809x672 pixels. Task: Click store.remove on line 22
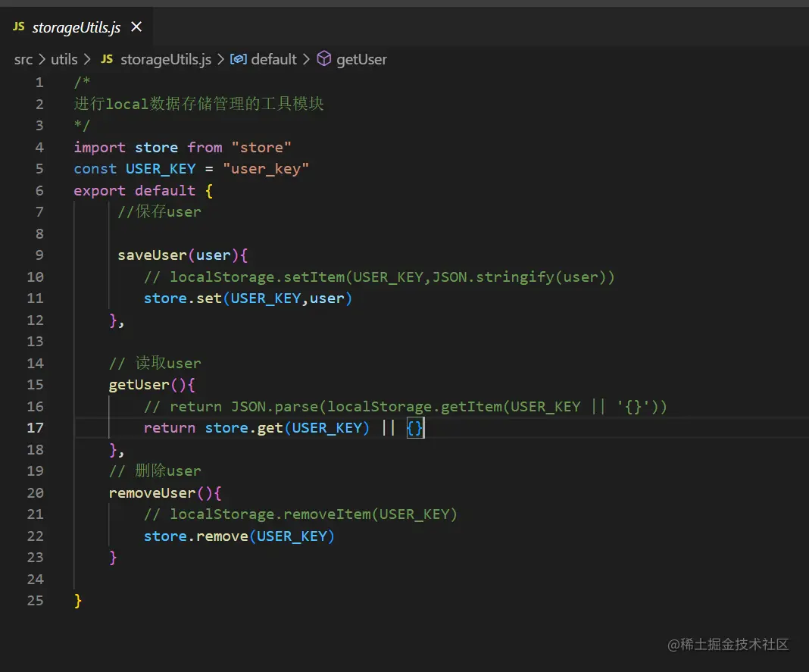pos(196,537)
